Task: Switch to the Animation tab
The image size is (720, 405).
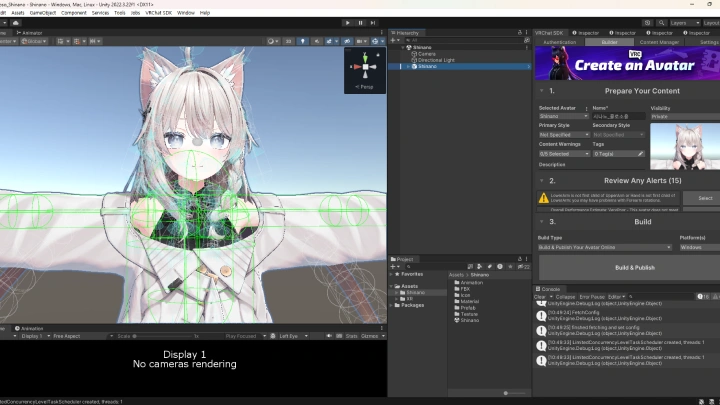Action: click(x=29, y=328)
